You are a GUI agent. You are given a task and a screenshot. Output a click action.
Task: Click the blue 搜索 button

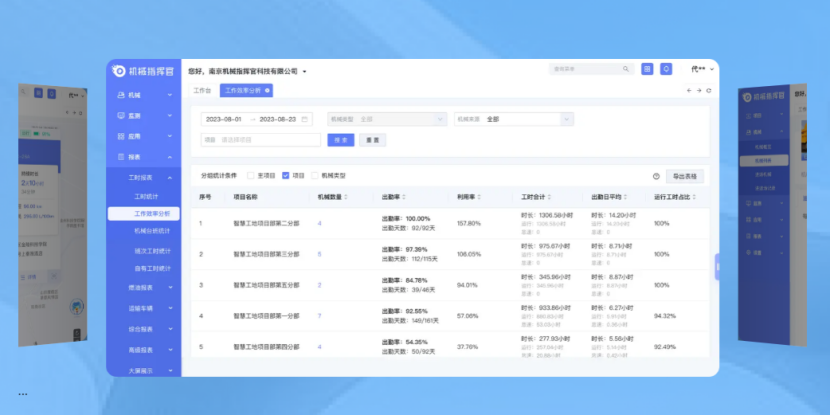tap(341, 140)
